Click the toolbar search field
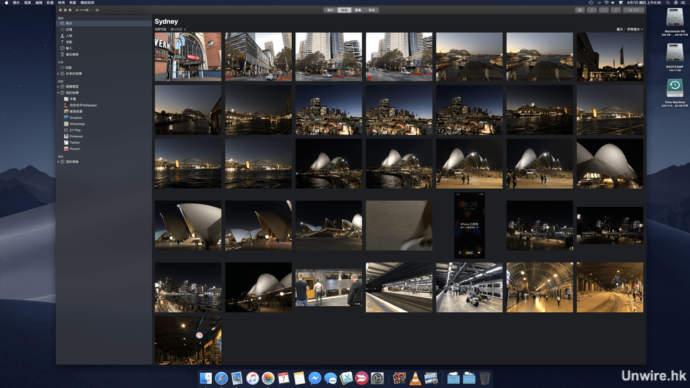690x388 pixels. (633, 10)
